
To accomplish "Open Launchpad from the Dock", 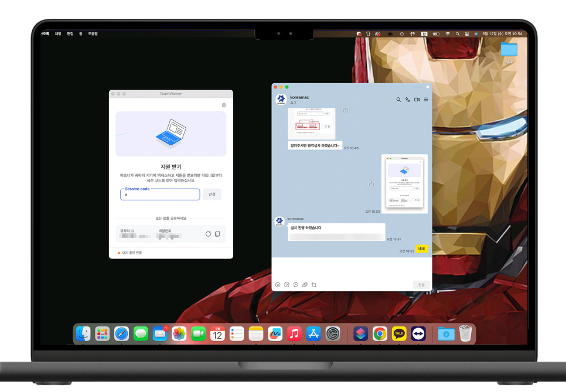I will tap(103, 334).
